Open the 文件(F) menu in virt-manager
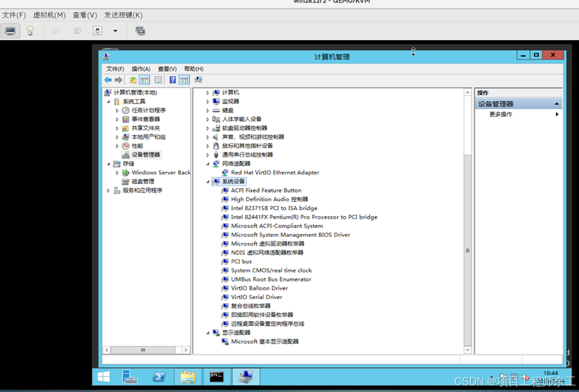 pos(14,15)
